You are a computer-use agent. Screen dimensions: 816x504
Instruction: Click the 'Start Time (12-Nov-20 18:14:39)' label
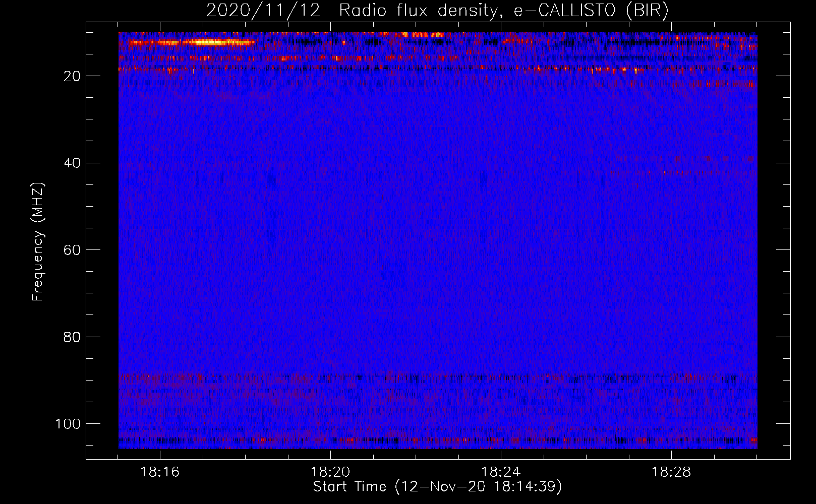tap(437, 487)
